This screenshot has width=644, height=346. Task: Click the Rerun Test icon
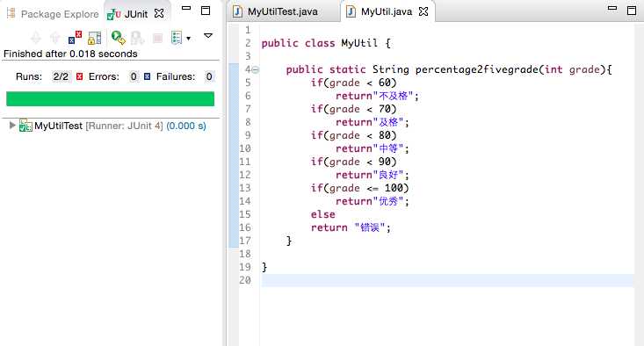point(118,38)
